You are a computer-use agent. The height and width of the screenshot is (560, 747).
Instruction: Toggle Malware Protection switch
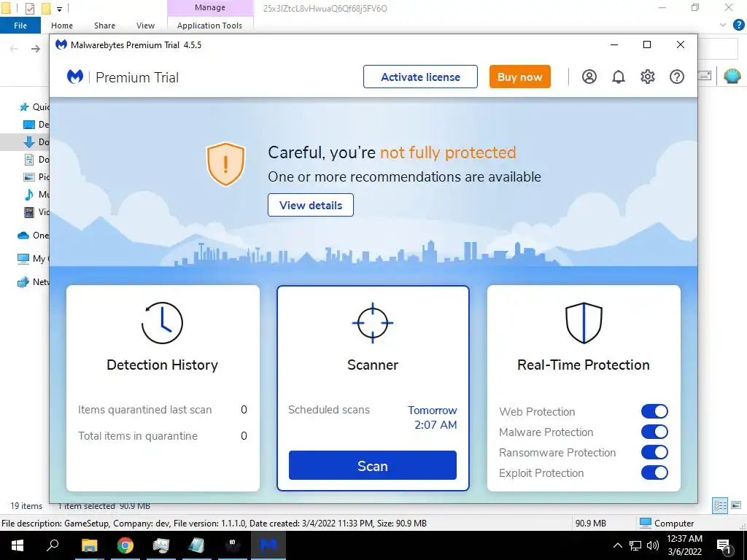654,432
